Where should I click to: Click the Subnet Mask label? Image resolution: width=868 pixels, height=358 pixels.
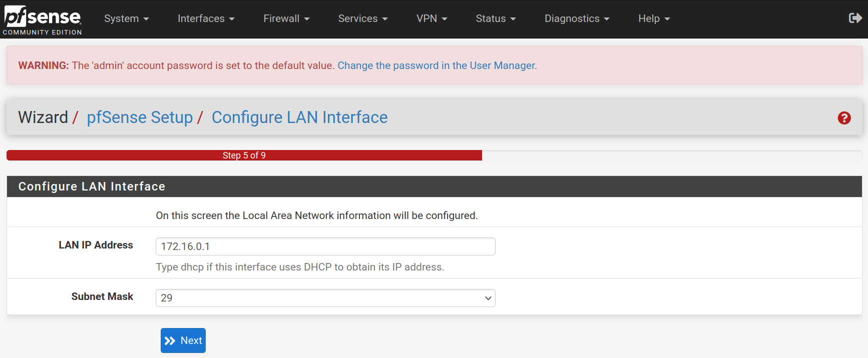(102, 296)
